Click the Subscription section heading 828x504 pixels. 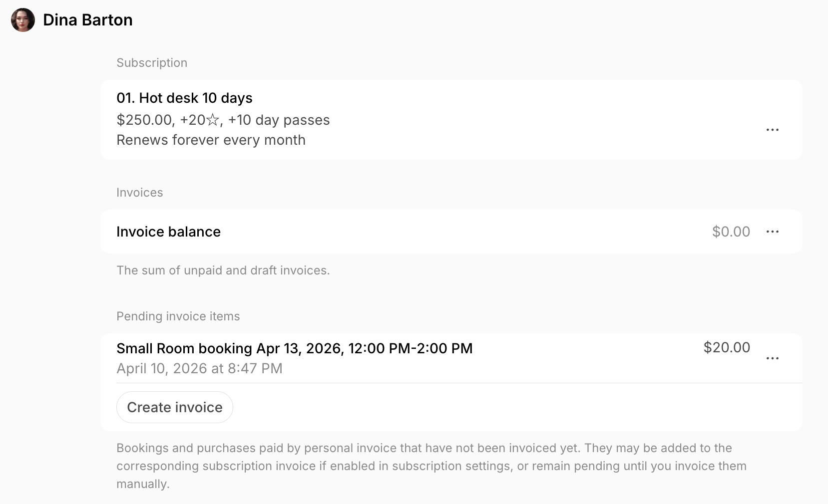152,63
